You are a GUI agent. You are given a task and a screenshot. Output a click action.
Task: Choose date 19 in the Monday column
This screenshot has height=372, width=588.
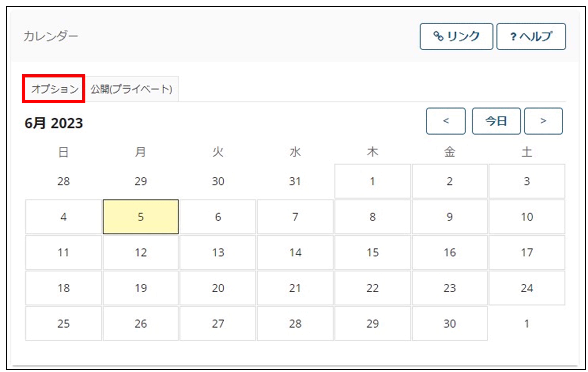tap(141, 288)
